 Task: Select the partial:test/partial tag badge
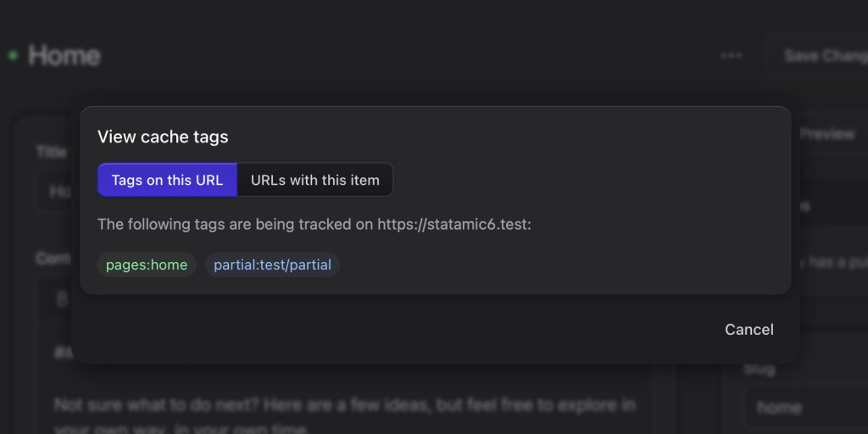[x=272, y=264]
